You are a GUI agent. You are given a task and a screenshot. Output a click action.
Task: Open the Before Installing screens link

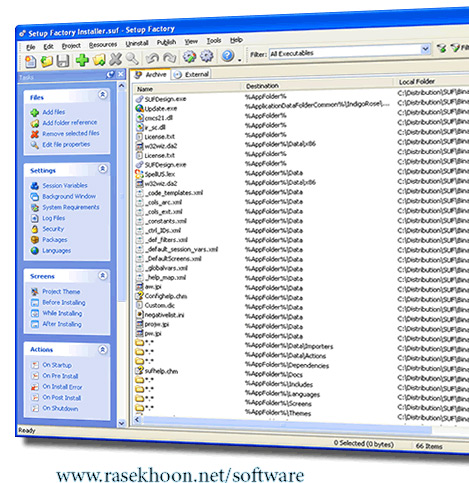pyautogui.click(x=63, y=302)
